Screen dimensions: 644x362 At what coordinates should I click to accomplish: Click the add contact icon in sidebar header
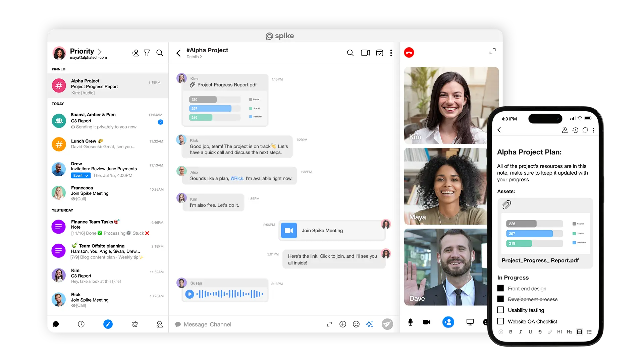click(x=135, y=53)
